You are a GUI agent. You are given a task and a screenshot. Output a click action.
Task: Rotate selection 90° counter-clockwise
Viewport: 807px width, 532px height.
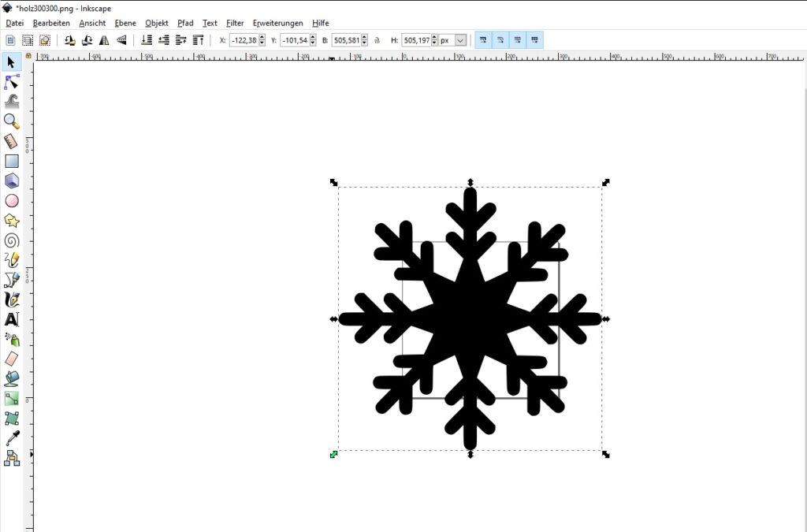coord(69,40)
